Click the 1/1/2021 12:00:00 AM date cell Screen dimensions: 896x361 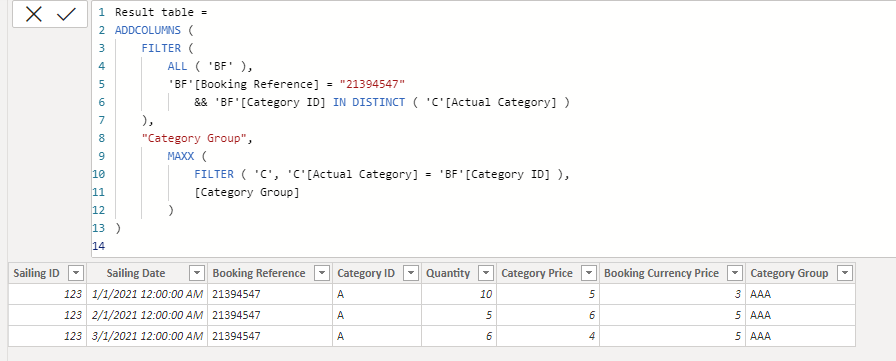147,294
